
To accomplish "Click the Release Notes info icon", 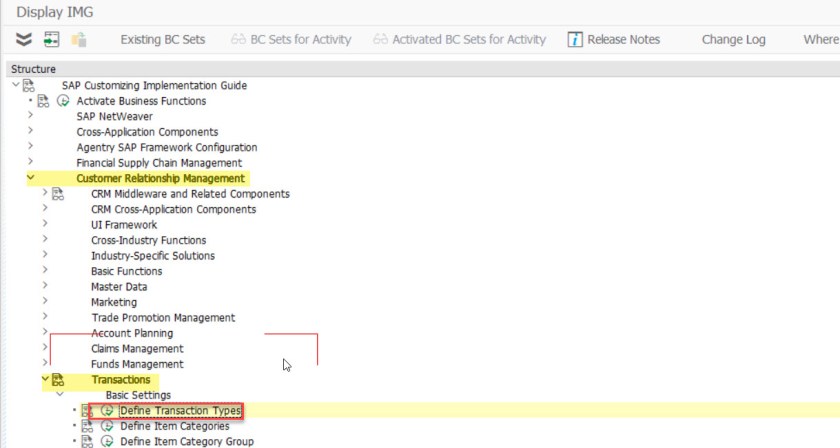I will [575, 39].
